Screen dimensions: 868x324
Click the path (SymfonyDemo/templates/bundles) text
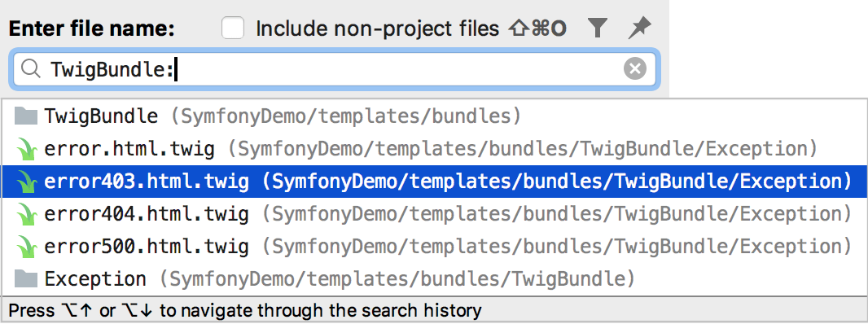[x=345, y=117]
